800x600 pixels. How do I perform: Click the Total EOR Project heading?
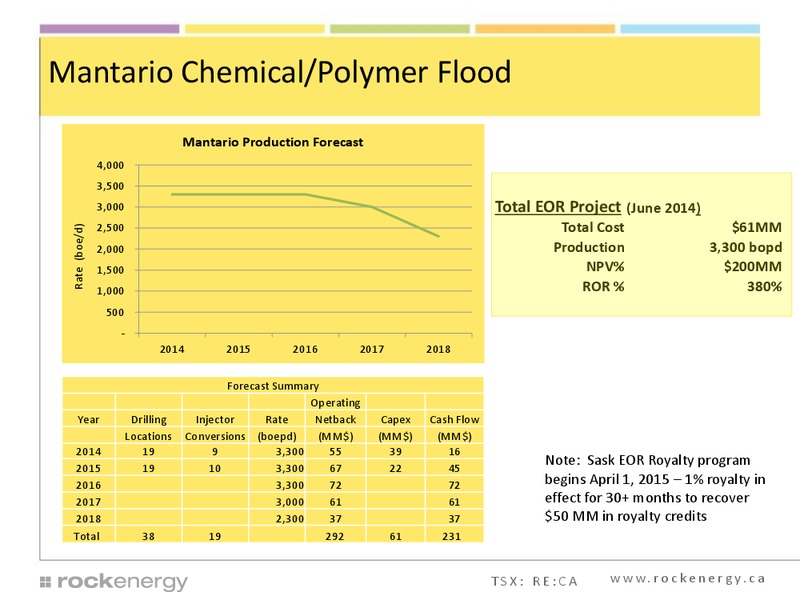point(558,207)
